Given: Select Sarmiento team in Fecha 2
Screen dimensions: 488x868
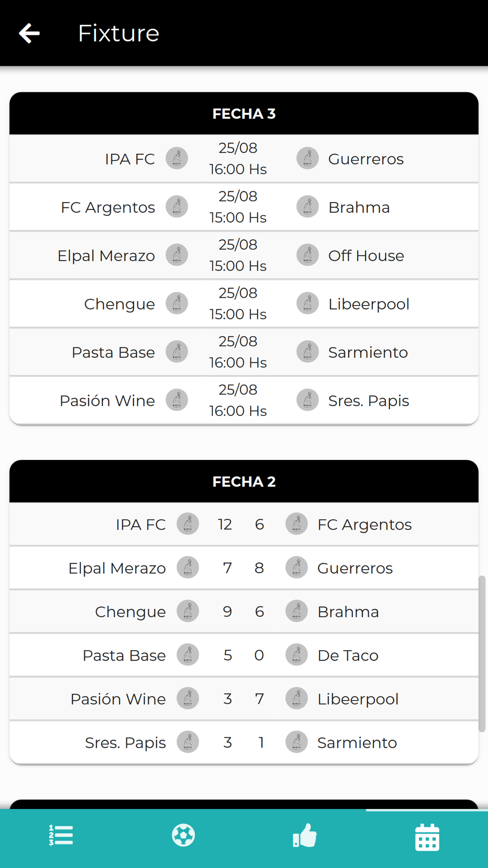Looking at the screenshot, I should coord(357,743).
